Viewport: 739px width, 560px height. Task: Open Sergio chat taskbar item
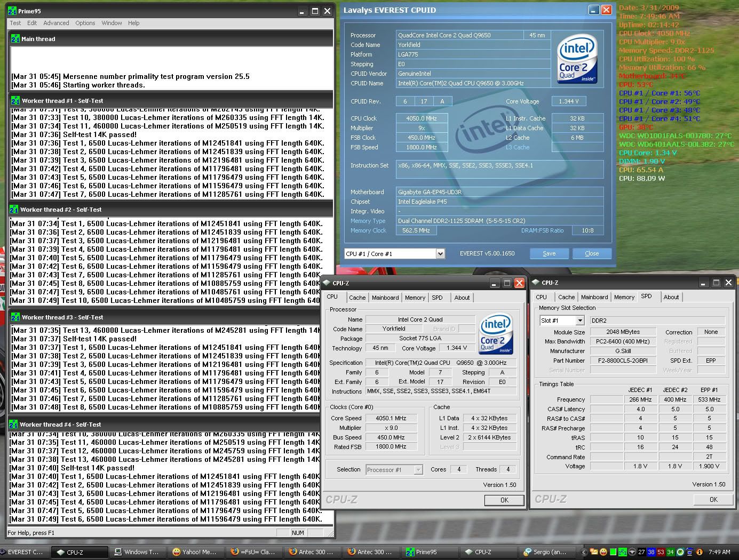click(546, 552)
